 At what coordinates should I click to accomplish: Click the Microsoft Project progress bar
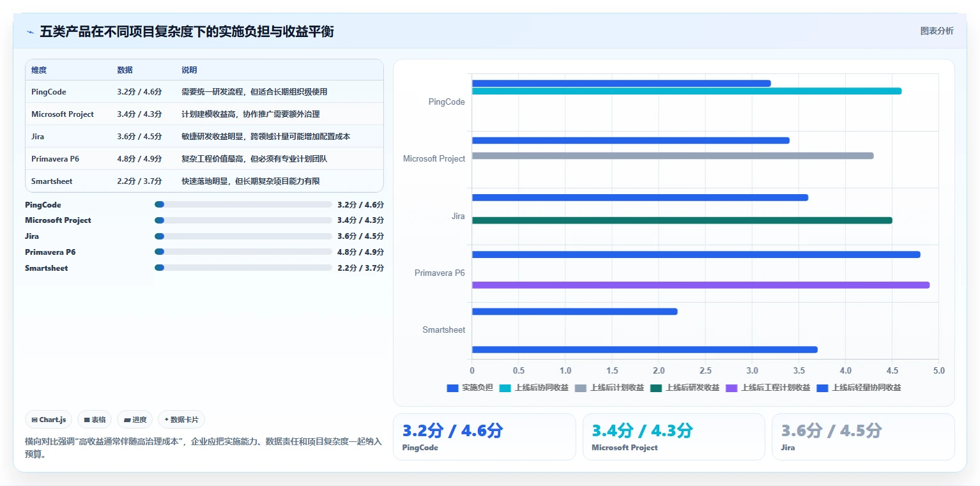[243, 220]
